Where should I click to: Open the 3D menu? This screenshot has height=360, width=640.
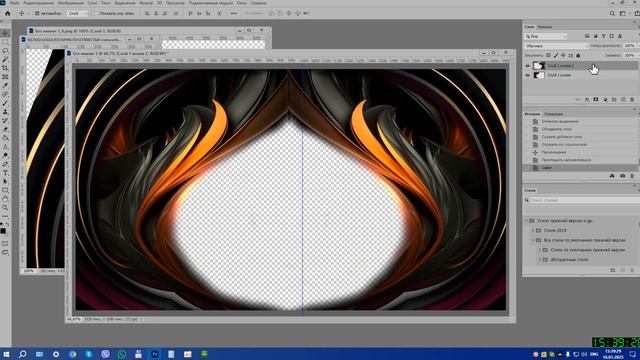pyautogui.click(x=159, y=3)
